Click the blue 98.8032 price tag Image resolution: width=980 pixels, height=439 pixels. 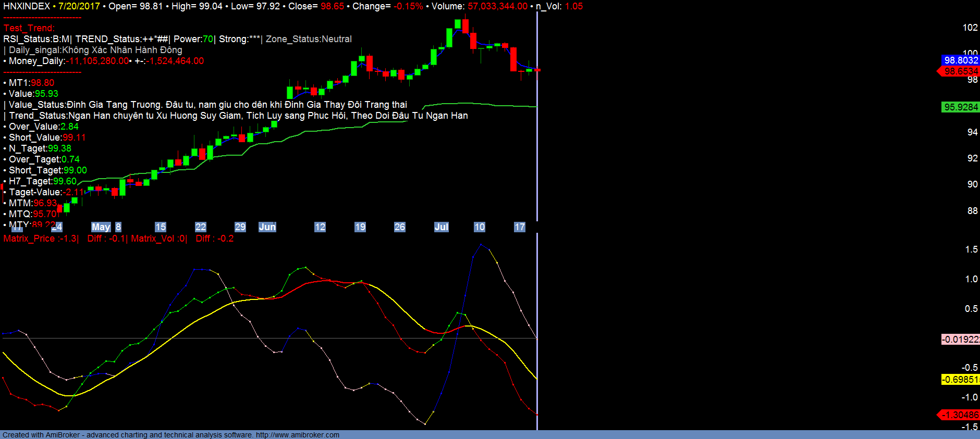point(961,60)
